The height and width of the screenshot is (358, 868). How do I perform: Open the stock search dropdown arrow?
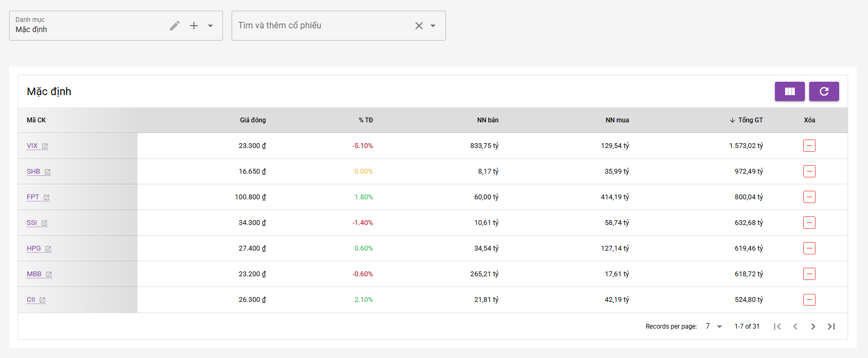pos(433,26)
